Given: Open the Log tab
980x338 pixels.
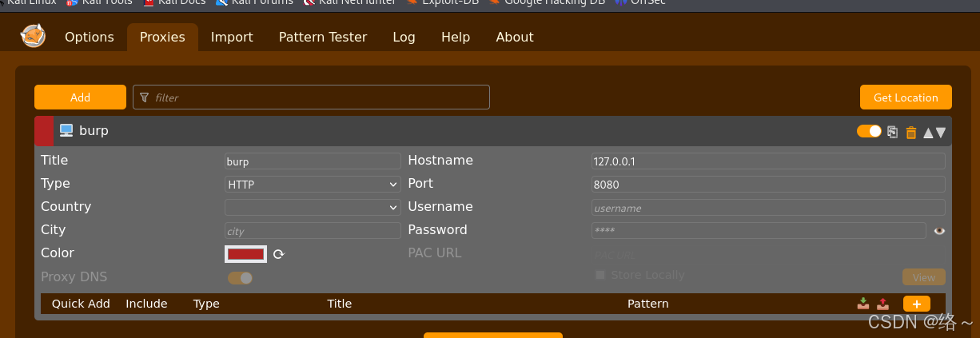Looking at the screenshot, I should tap(404, 37).
